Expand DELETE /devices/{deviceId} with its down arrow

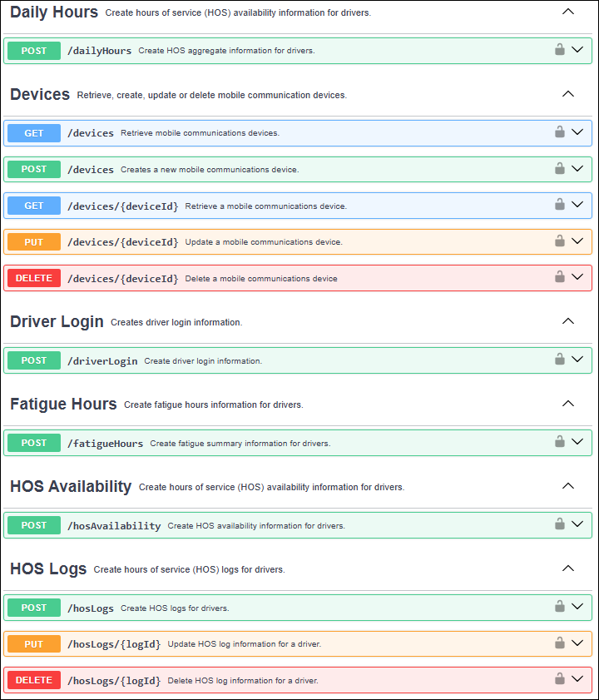pyautogui.click(x=577, y=277)
